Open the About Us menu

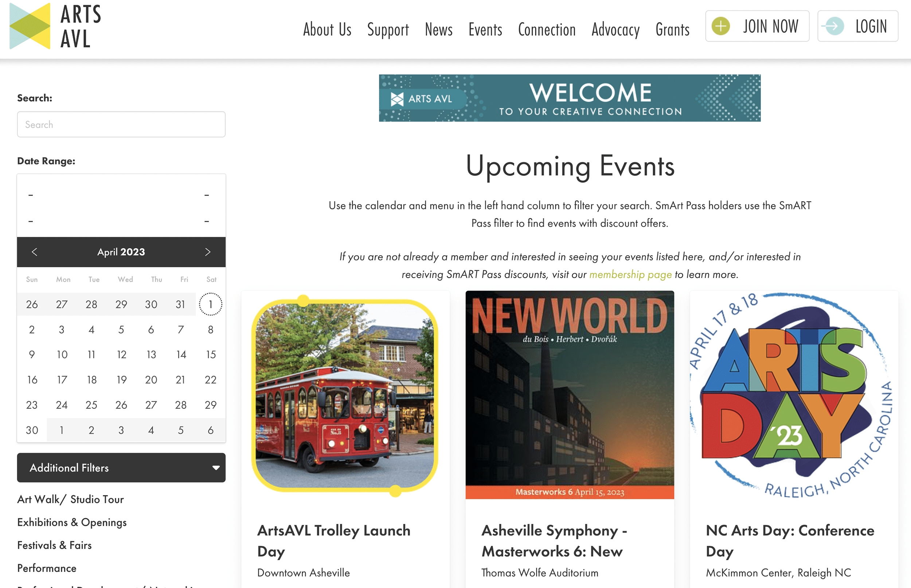click(327, 30)
